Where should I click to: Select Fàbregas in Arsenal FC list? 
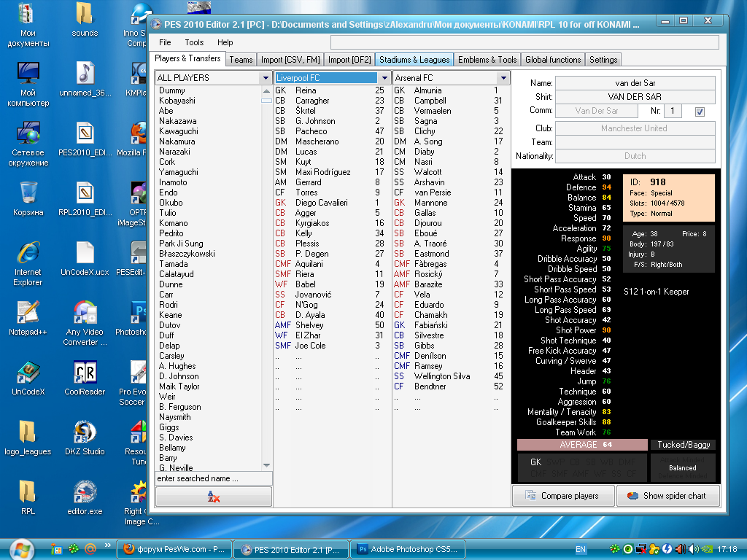coord(451,264)
